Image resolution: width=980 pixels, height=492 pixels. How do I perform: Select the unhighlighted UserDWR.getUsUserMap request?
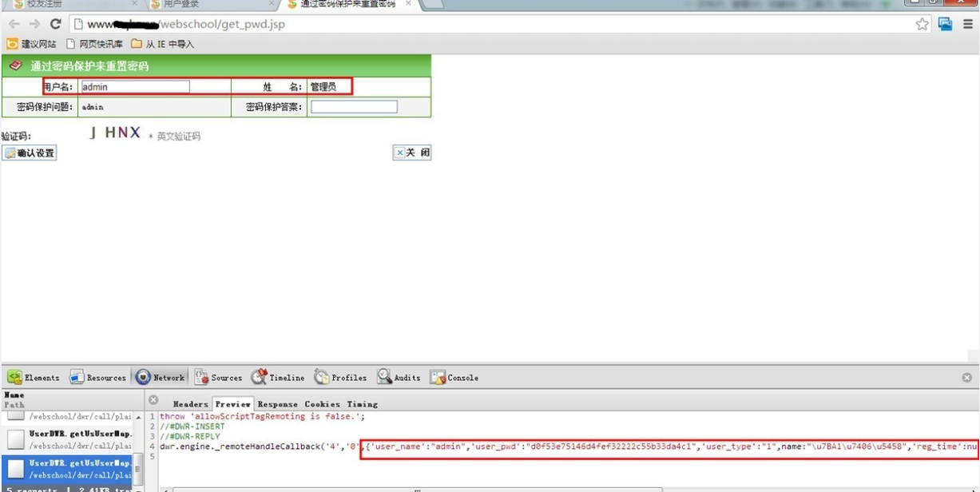[67, 438]
